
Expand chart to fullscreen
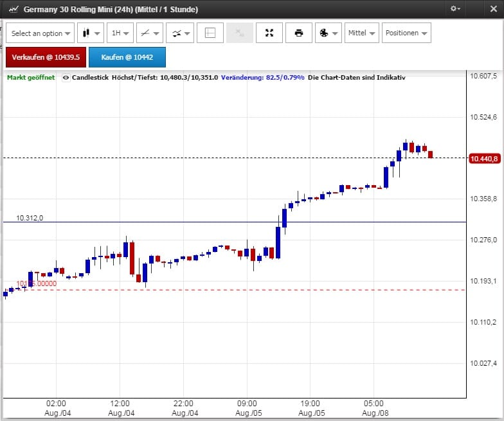tap(269, 33)
